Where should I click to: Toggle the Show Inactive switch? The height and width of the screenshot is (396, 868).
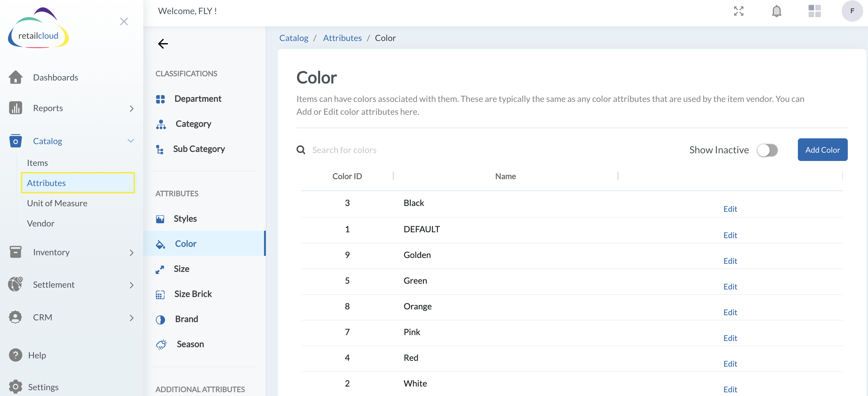[767, 150]
